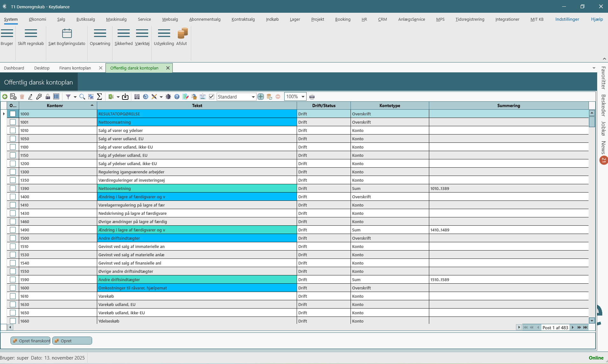Viewport: 608px width, 364px height.
Task: Toggle the checked checkbox in the toolbar
Action: [x=212, y=97]
